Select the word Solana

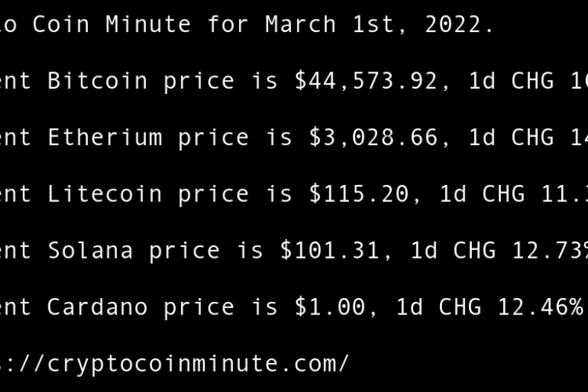pos(90,250)
